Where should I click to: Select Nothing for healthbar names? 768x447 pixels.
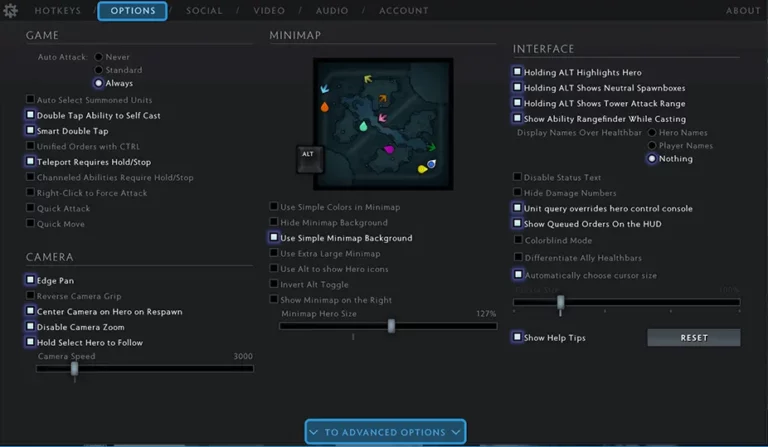(652, 159)
